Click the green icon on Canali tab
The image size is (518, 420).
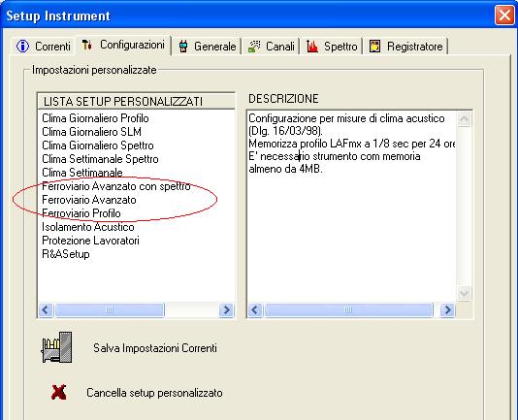[x=254, y=47]
